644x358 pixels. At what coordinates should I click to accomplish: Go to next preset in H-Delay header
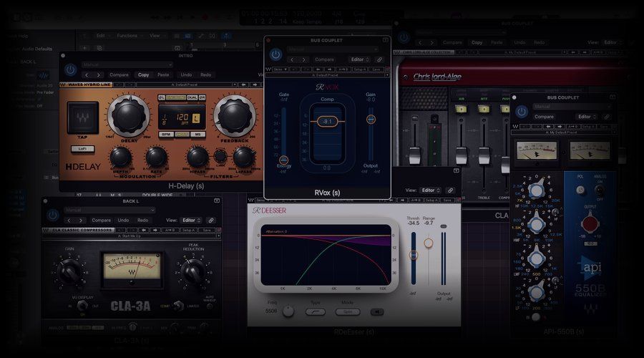click(x=98, y=74)
